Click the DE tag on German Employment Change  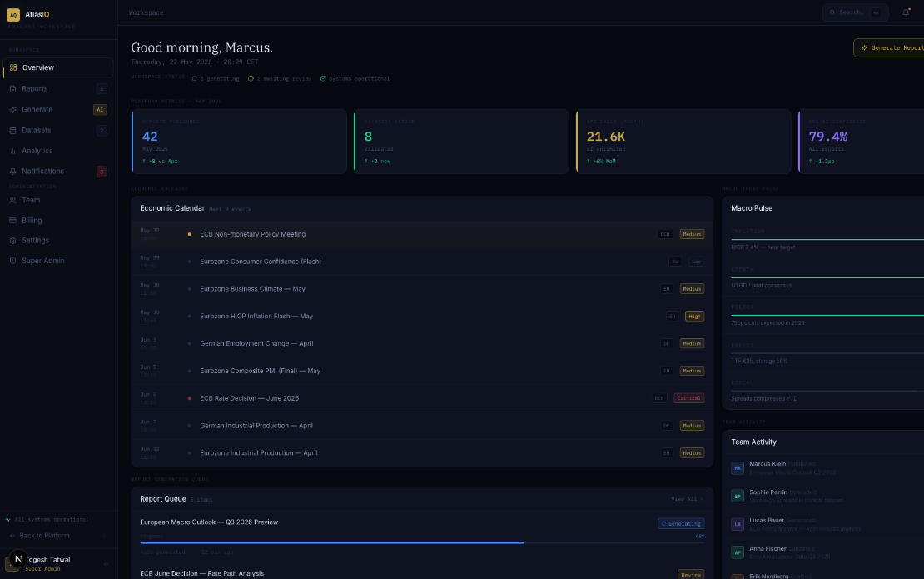tap(667, 344)
